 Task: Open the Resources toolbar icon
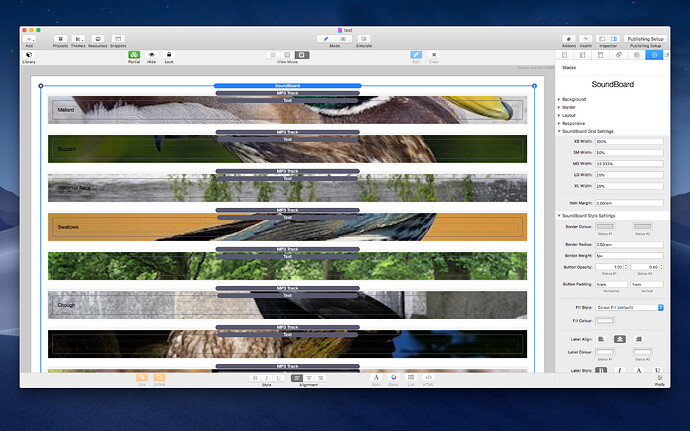click(98, 39)
